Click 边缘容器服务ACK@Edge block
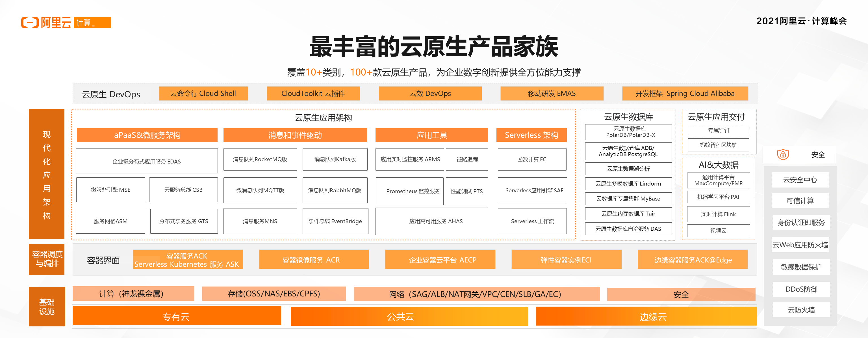Viewport: 868px width, 338px height. pos(693,260)
